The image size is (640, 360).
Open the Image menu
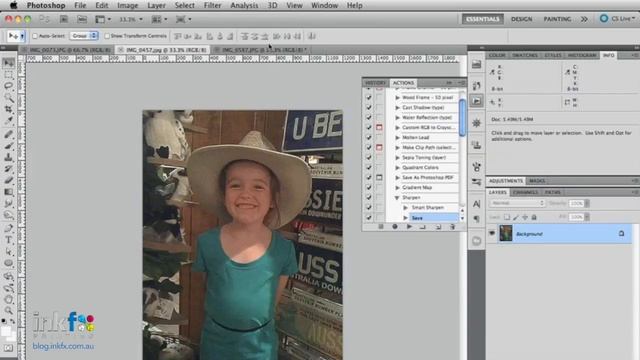pyautogui.click(x=127, y=5)
